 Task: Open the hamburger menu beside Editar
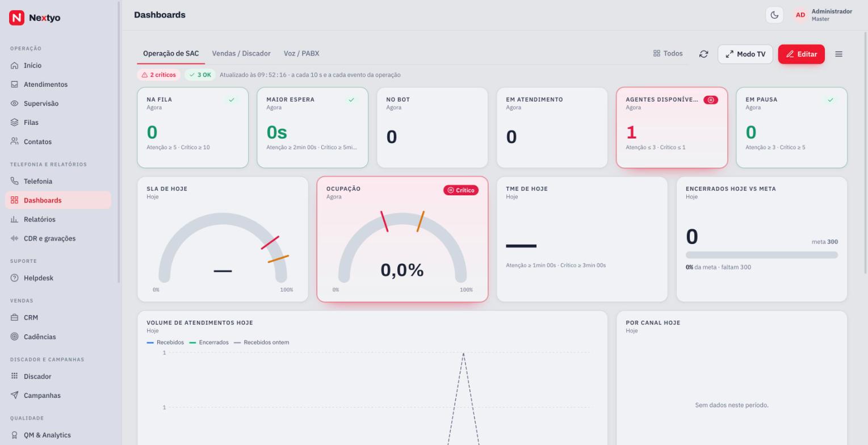coord(838,54)
